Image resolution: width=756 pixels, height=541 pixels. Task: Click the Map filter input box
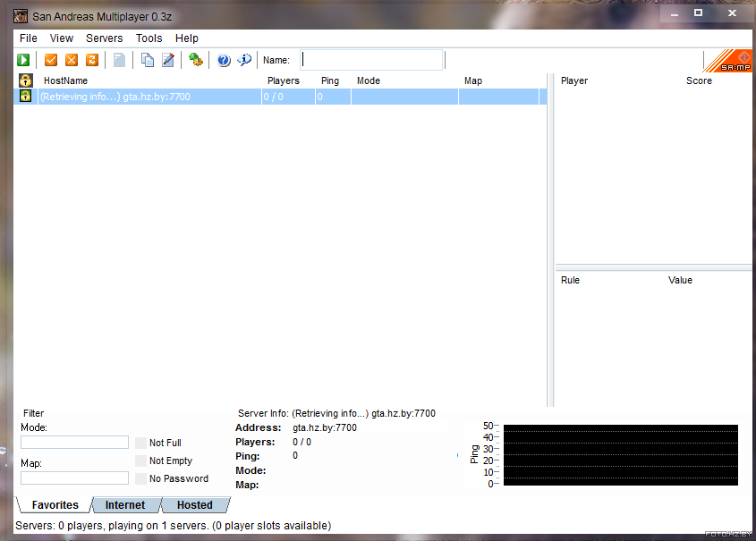pyautogui.click(x=75, y=478)
